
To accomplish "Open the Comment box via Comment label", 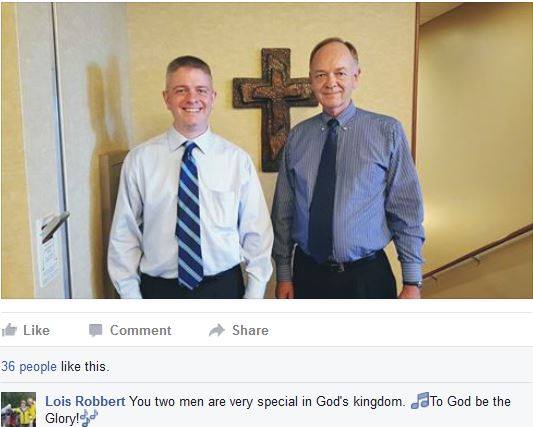I will coord(140,330).
